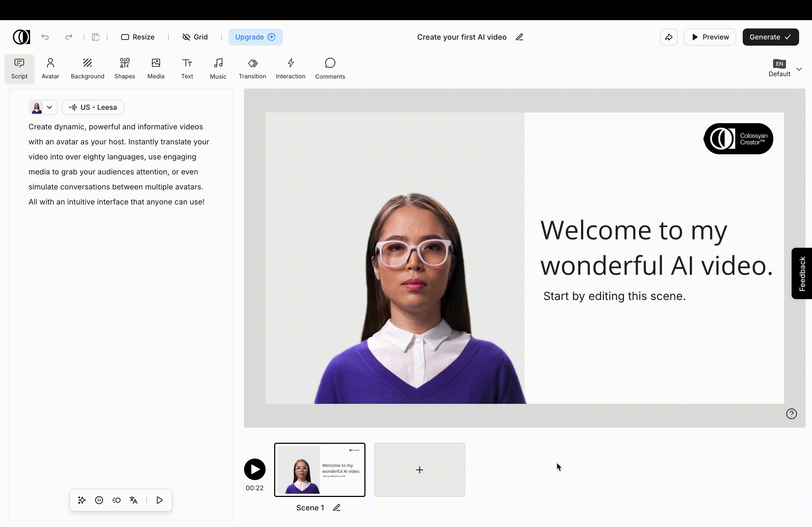Expand the EN Default language menu

pyautogui.click(x=799, y=69)
